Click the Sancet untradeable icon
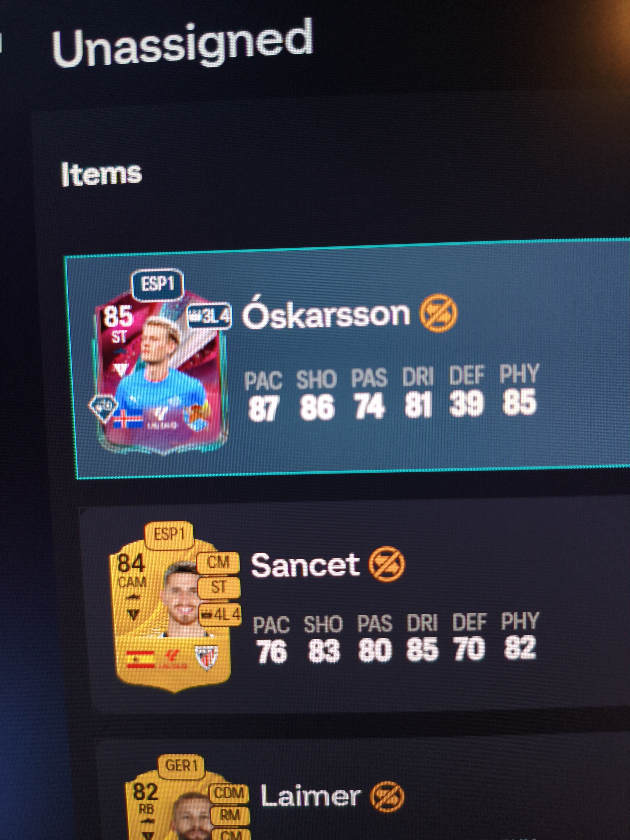 click(387, 565)
